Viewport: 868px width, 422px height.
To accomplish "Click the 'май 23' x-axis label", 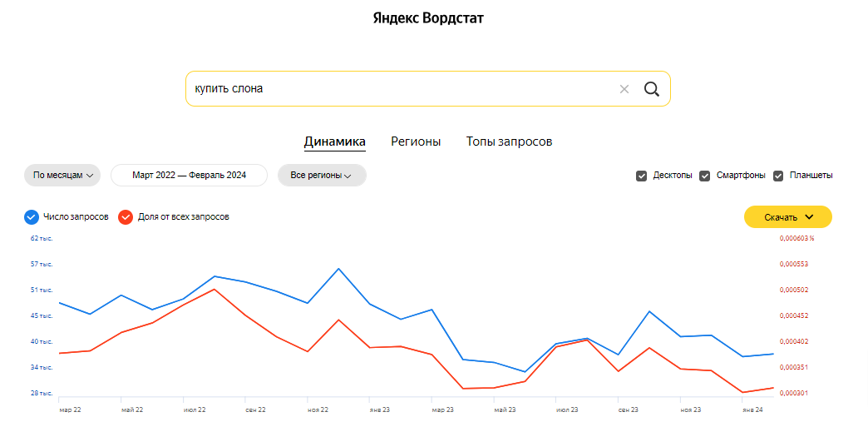I will tap(505, 410).
